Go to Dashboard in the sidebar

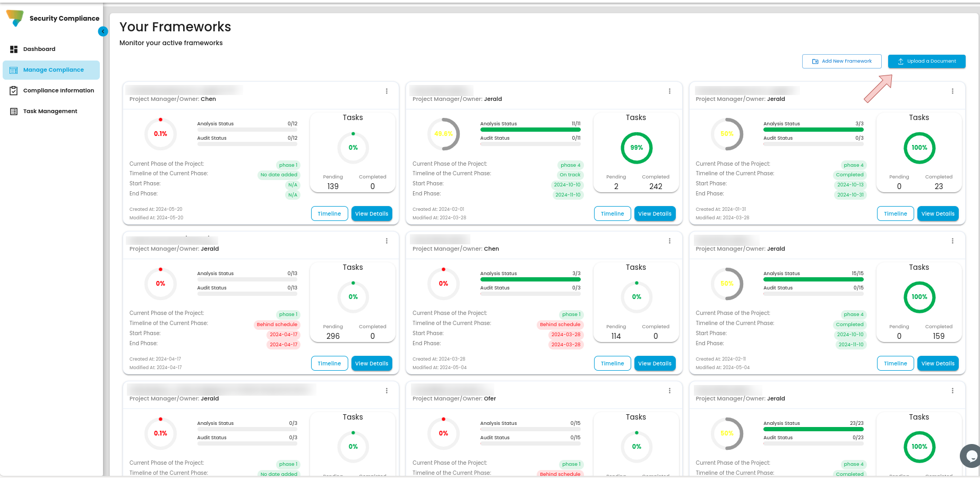51,49
